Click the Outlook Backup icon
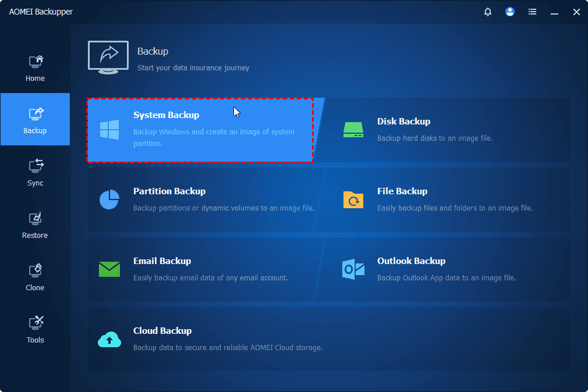588x392 pixels. [353, 269]
